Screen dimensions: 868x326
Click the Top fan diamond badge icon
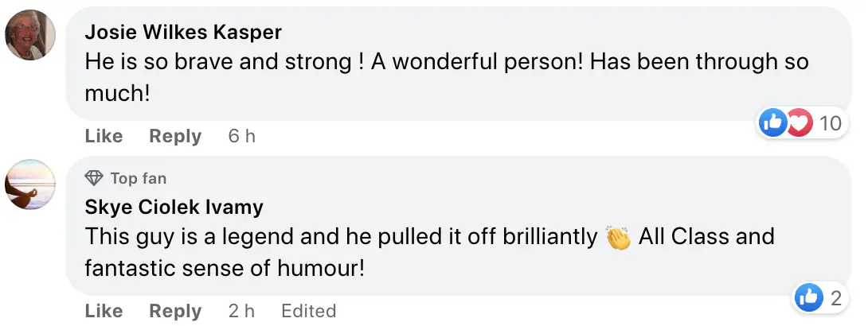point(94,178)
